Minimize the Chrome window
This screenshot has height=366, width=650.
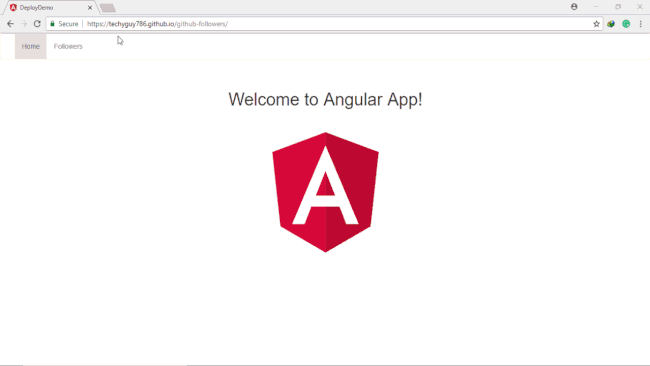pos(596,7)
